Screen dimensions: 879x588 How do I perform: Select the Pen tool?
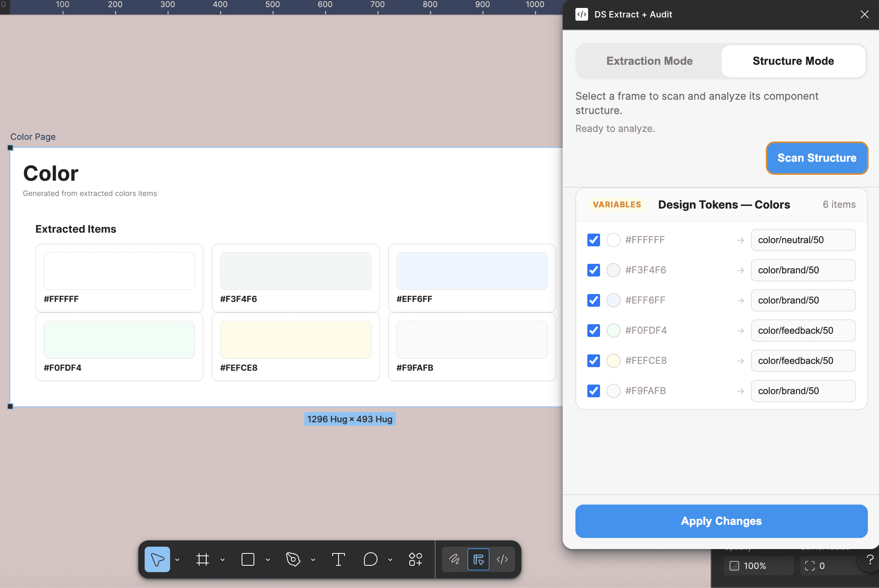tap(293, 559)
